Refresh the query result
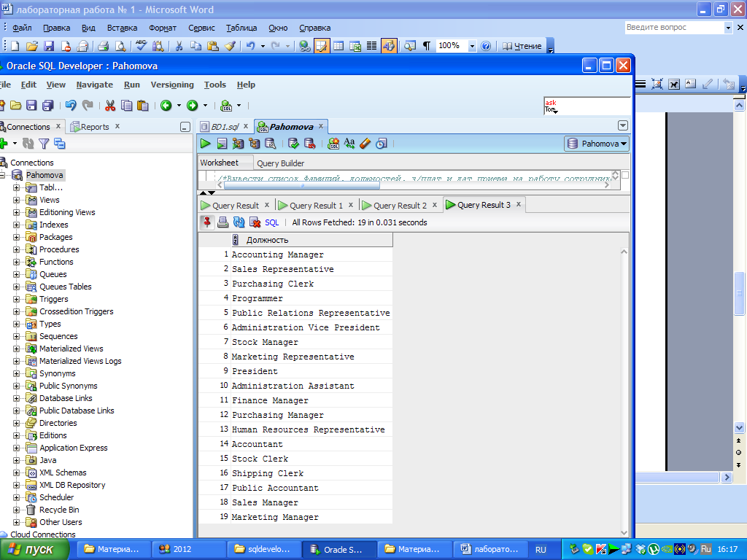This screenshot has width=747, height=560. tap(239, 222)
